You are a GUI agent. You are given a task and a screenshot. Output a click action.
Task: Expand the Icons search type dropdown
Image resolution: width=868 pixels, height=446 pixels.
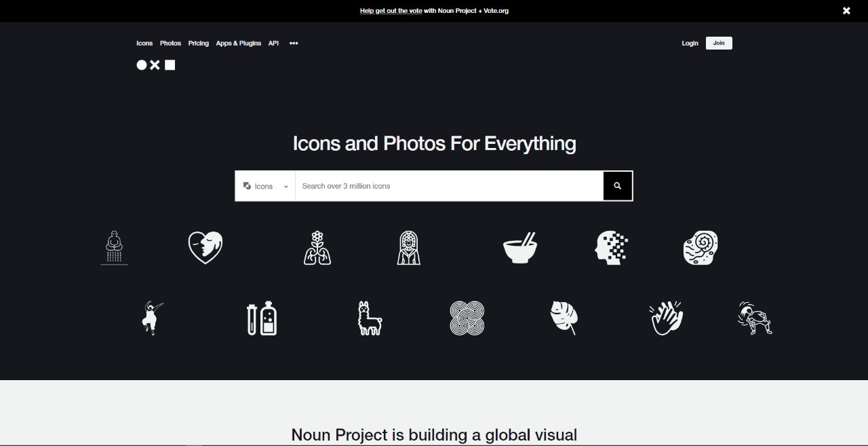pos(265,186)
